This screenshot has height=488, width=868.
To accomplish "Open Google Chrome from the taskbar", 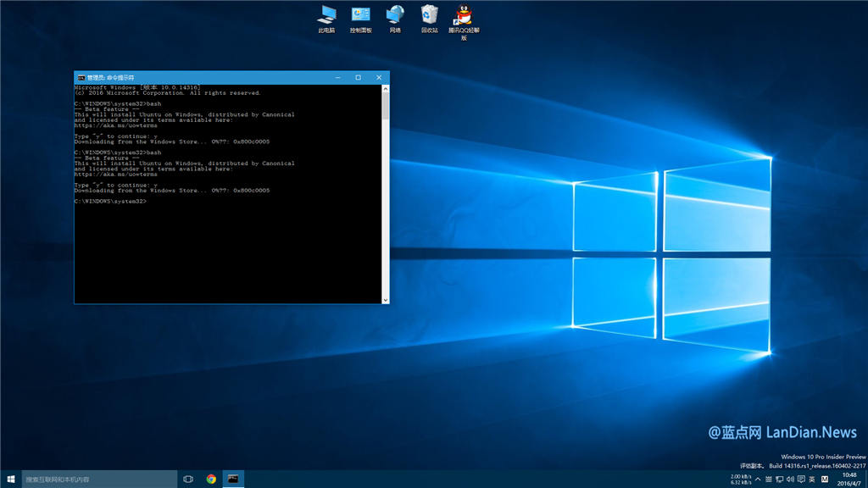I will (x=209, y=479).
